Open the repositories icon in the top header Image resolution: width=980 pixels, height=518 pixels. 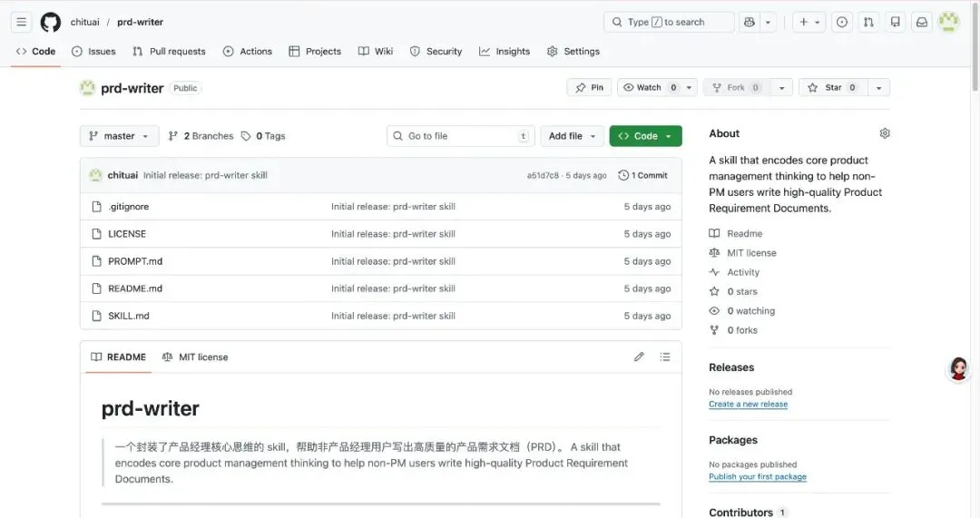[895, 22]
